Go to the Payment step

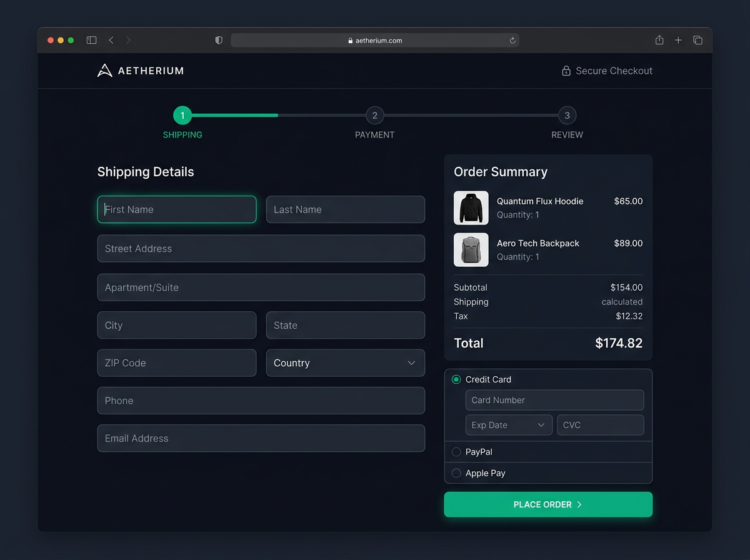(x=374, y=115)
